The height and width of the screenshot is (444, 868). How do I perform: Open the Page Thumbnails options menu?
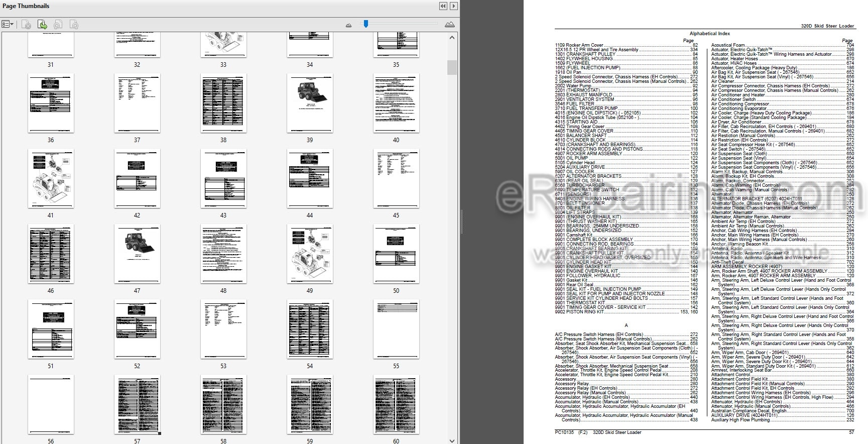click(x=8, y=24)
